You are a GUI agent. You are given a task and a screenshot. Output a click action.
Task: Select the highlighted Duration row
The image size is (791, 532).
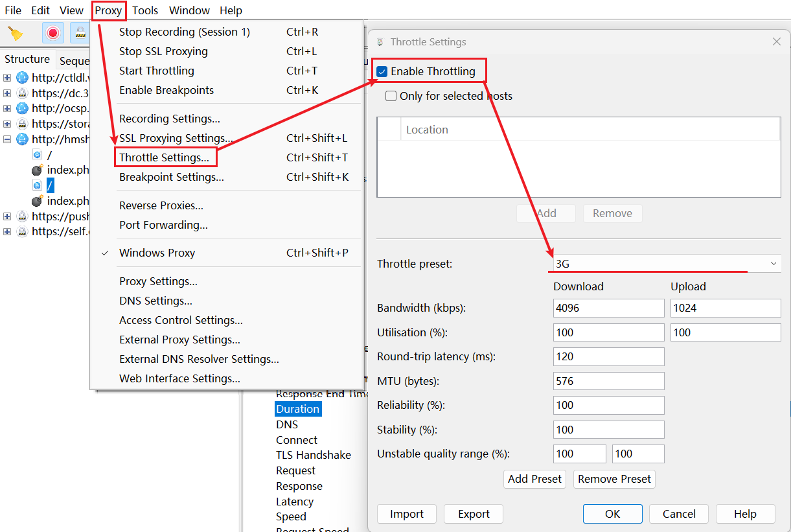[x=298, y=409]
